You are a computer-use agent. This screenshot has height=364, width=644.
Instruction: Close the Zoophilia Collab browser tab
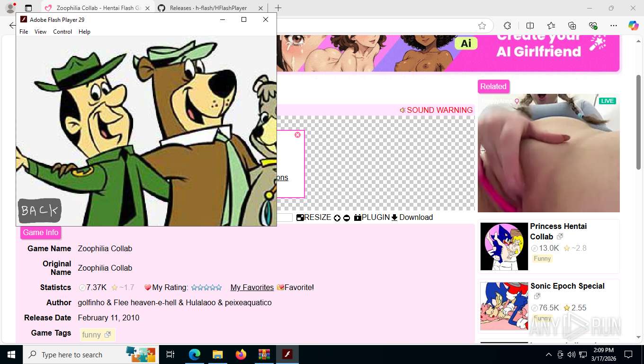point(147,8)
